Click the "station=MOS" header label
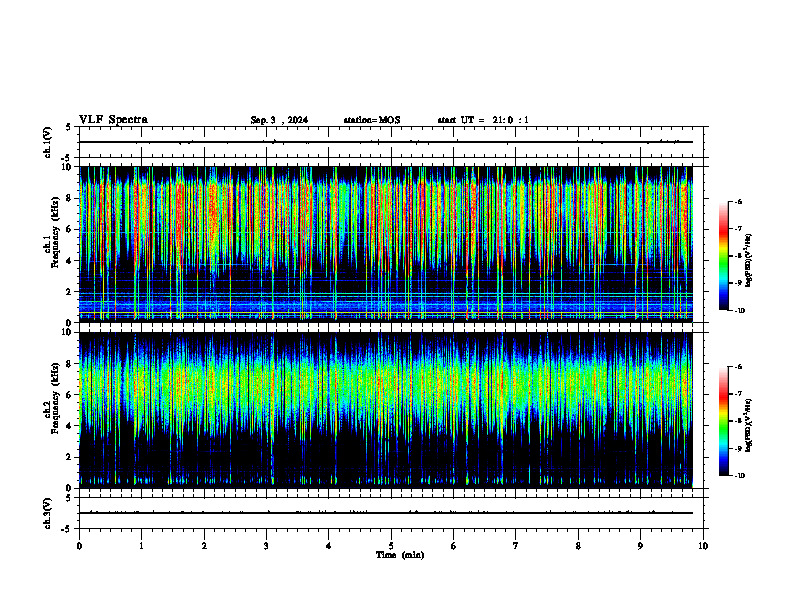This screenshot has width=792, height=612. (x=372, y=120)
